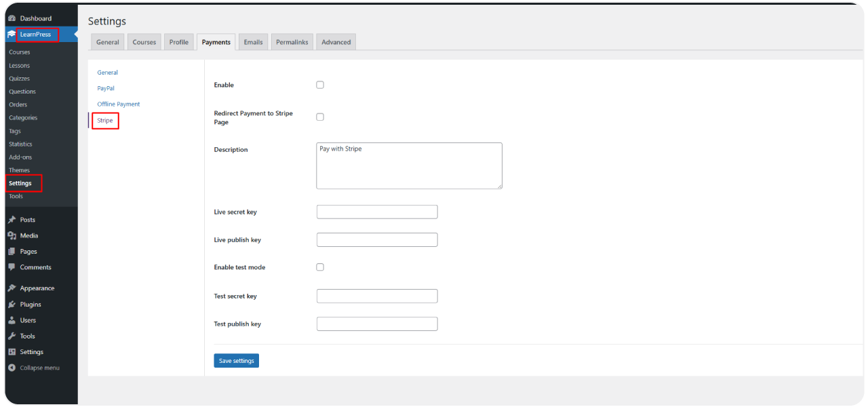
Task: Open the Add-ons submenu item
Action: click(x=20, y=157)
